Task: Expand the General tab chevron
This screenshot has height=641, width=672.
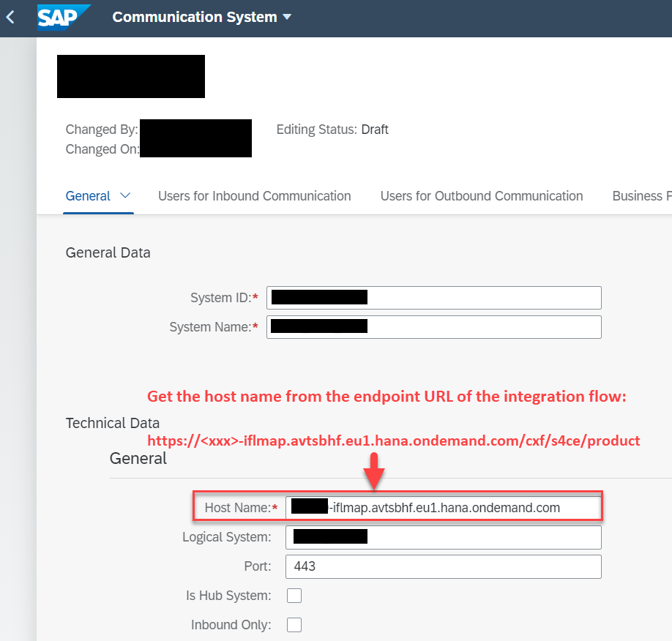Action: (x=125, y=196)
